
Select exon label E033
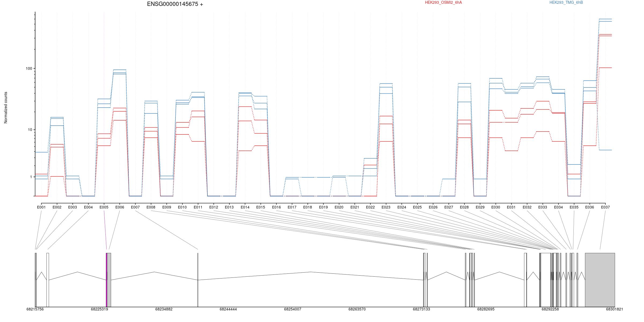click(543, 207)
